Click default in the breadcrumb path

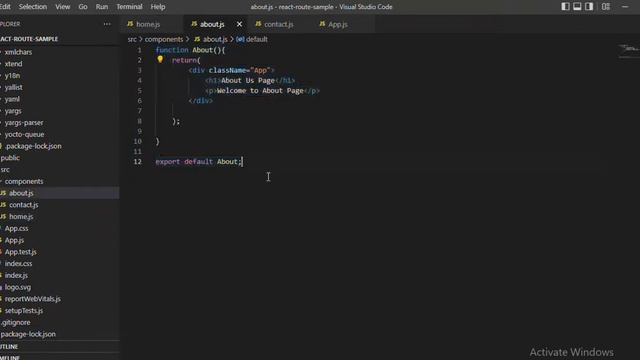tap(257, 39)
